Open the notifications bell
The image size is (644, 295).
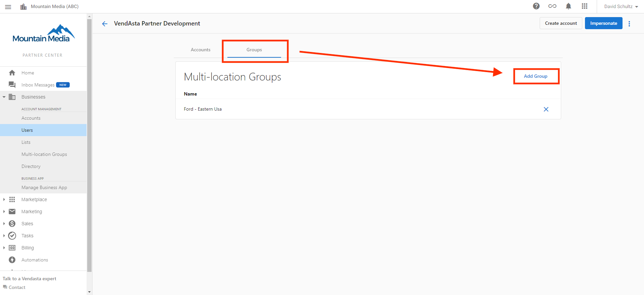coord(569,6)
